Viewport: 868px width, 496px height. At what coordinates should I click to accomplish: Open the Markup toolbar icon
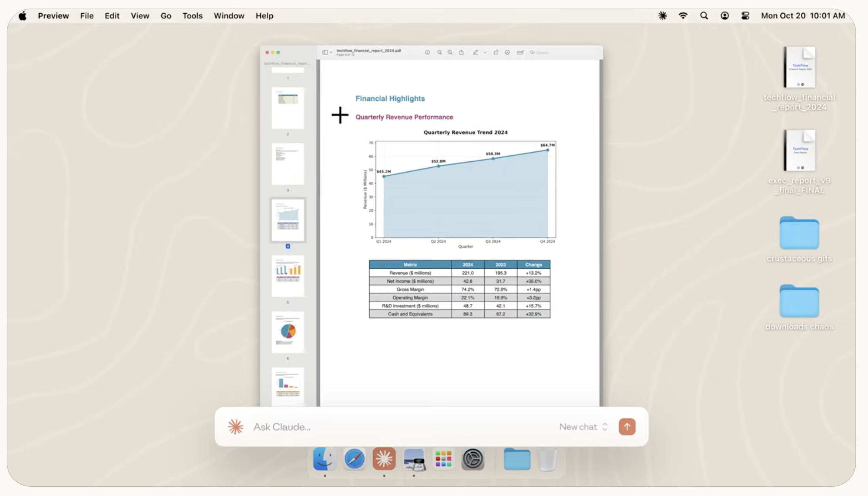click(x=507, y=53)
